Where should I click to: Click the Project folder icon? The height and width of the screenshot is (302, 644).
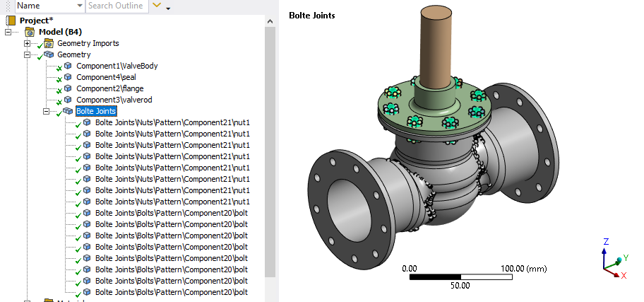click(11, 21)
